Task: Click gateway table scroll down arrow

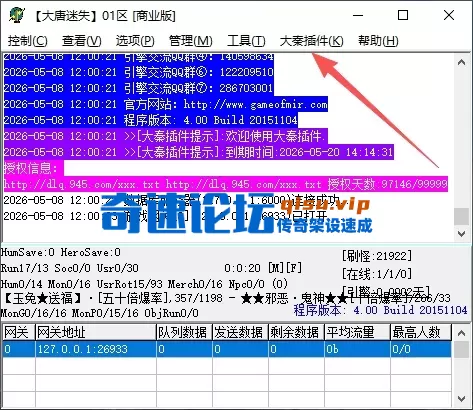Action: [462, 399]
